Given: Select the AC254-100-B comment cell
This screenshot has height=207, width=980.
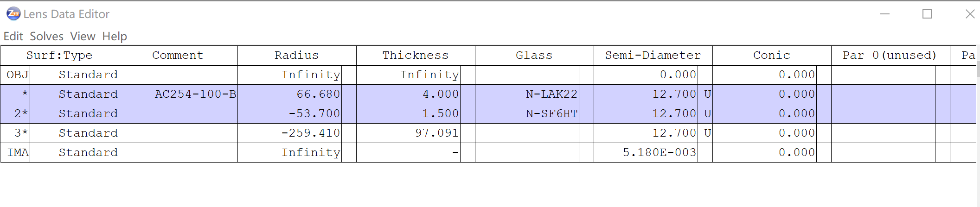Looking at the screenshot, I should 195,94.
